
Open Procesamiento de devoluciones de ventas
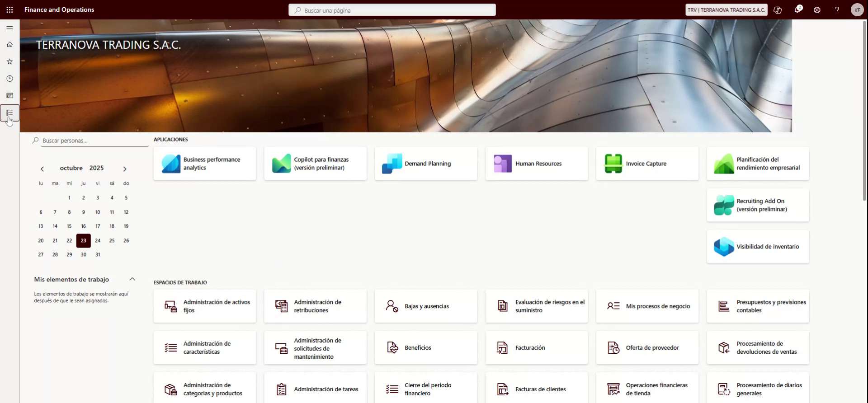758,348
